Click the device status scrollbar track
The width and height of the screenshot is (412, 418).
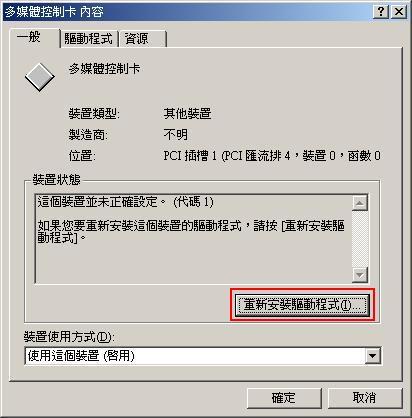tap(360, 239)
